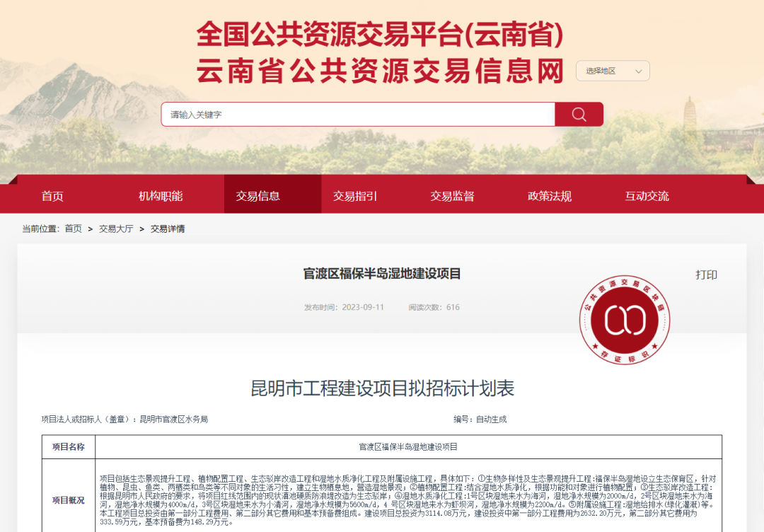Open the 互动交流 navigation item
764x532 pixels.
[647, 196]
